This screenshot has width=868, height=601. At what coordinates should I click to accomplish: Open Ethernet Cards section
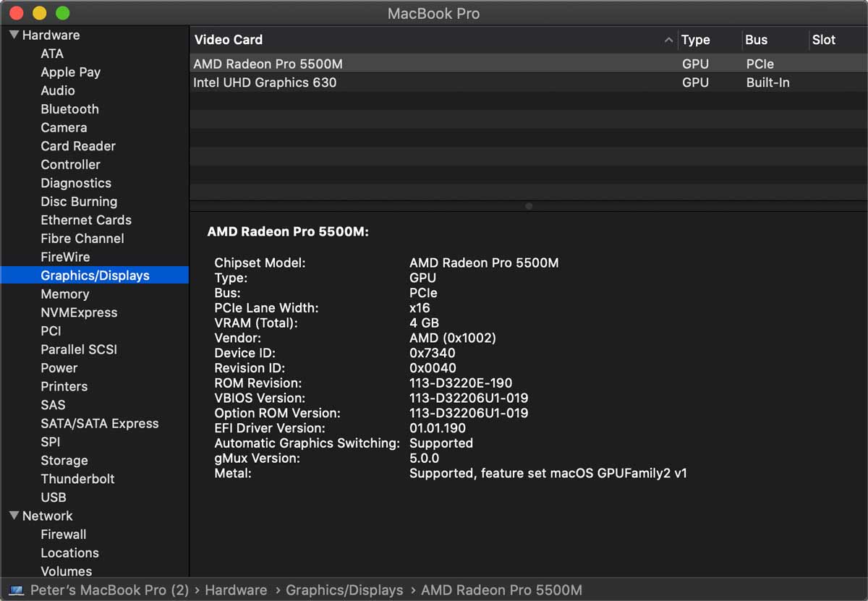click(x=86, y=220)
